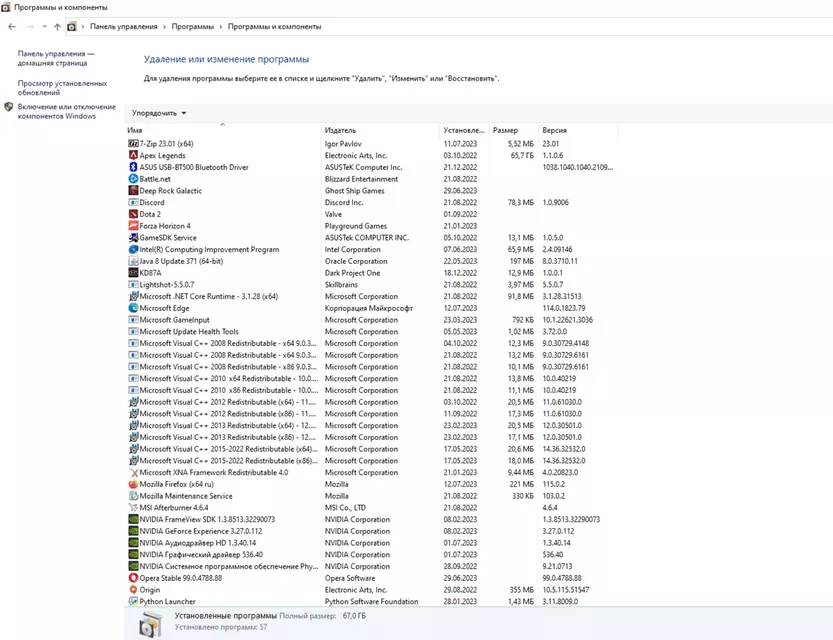
Task: Click Mozilla Maintenance Service icon
Action: click(133, 496)
